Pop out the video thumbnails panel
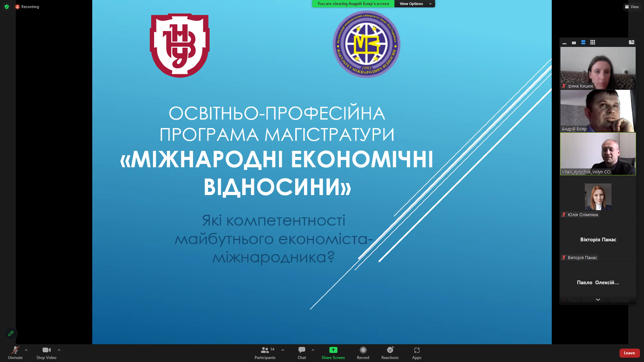Image resolution: width=644 pixels, height=362 pixels. pos(632,42)
